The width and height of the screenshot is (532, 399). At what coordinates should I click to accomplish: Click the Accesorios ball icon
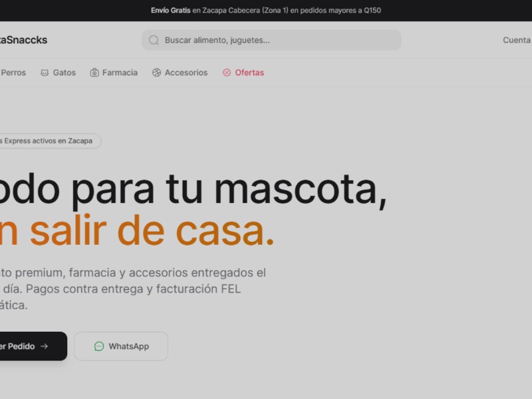[156, 72]
